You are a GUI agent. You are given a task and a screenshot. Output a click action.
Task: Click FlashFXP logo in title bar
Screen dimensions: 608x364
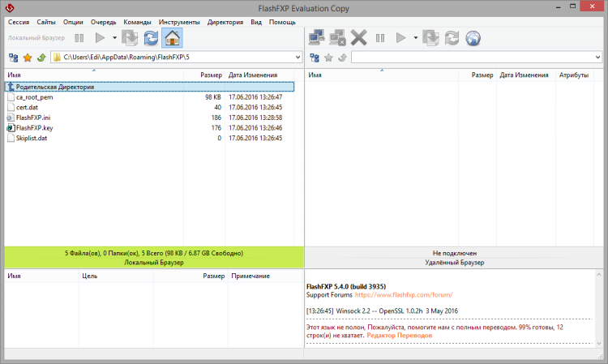pos(9,8)
